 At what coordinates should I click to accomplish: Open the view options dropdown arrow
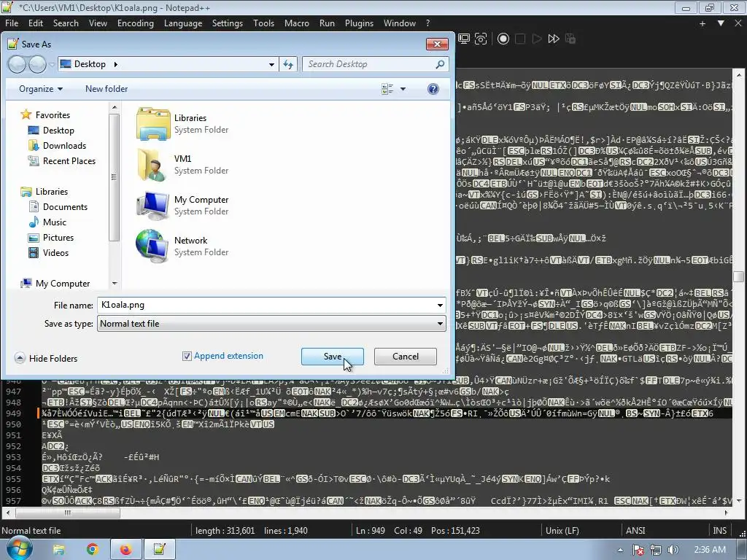pyautogui.click(x=403, y=89)
